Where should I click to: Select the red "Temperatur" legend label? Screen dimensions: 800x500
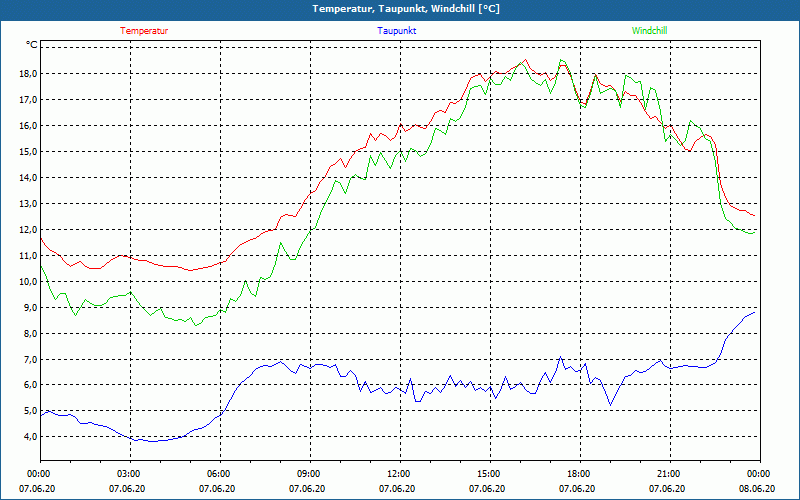pos(144,31)
